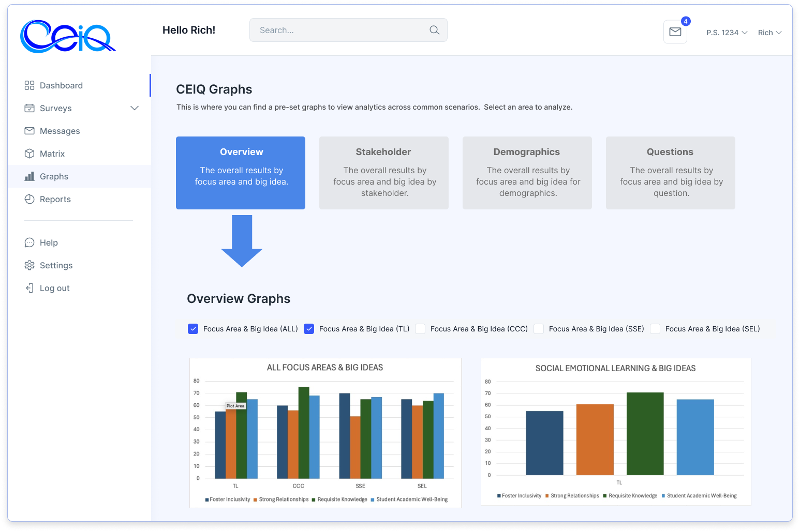Screen dimensions: 800x532
Task: Click the Dashboard grid icon in sidebar
Action: [x=29, y=85]
